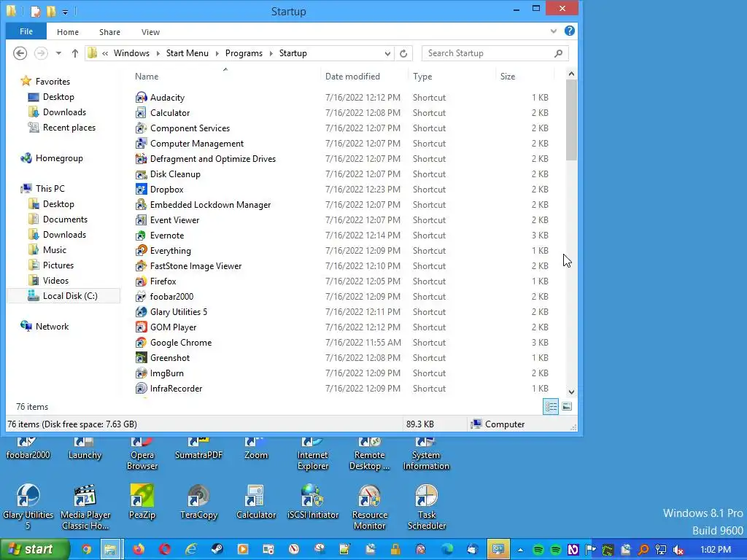
Task: Expand the ribbon with the chevron
Action: tap(553, 31)
